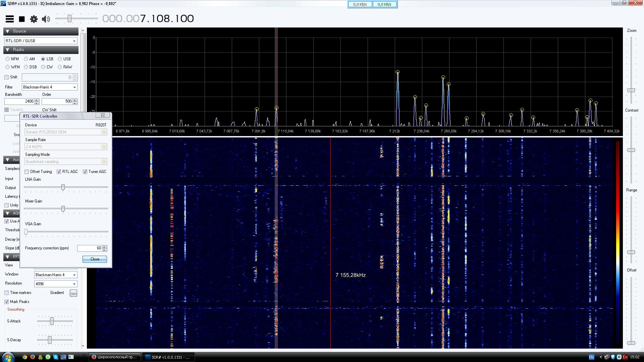The image size is (644, 362).
Task: Open the RTL-SDR / GUSB source dropdown
Action: [41, 41]
